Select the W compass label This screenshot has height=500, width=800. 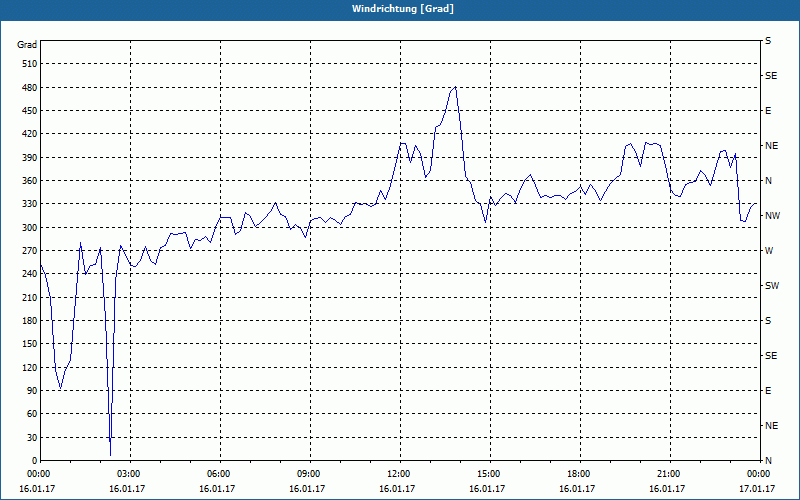tap(769, 251)
